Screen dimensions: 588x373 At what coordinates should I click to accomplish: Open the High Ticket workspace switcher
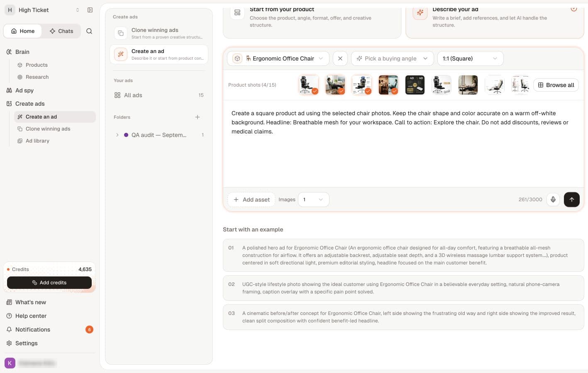pyautogui.click(x=42, y=10)
